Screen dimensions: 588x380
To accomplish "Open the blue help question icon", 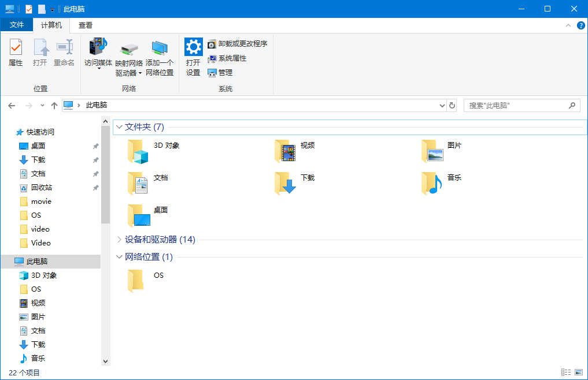I will pos(581,25).
